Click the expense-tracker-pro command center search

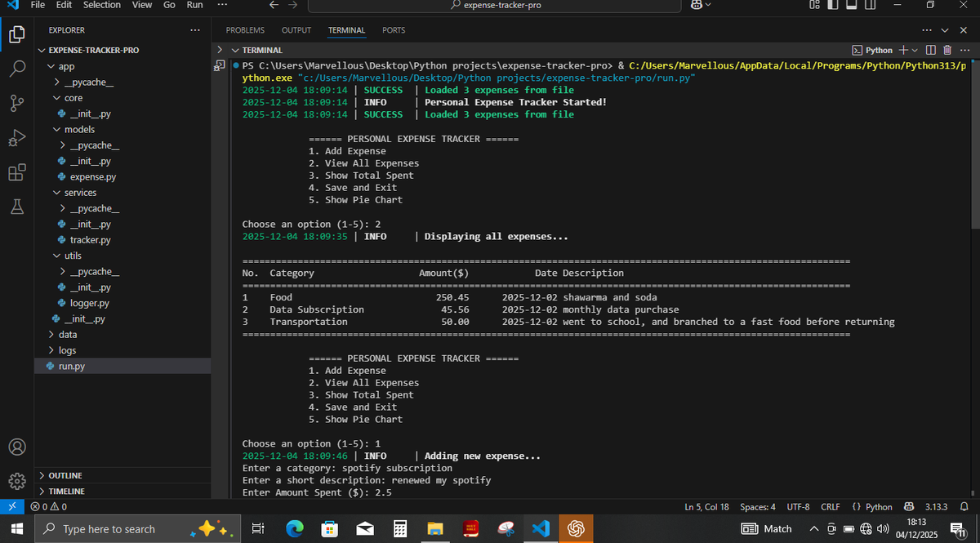[496, 5]
